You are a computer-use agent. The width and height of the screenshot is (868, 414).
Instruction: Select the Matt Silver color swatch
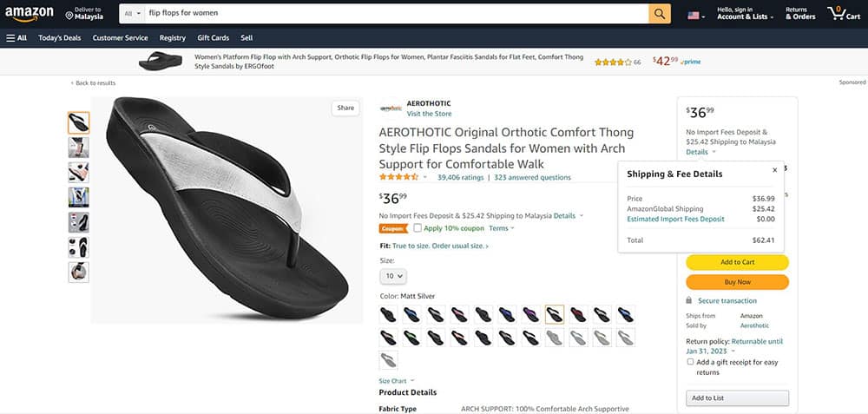pos(554,313)
